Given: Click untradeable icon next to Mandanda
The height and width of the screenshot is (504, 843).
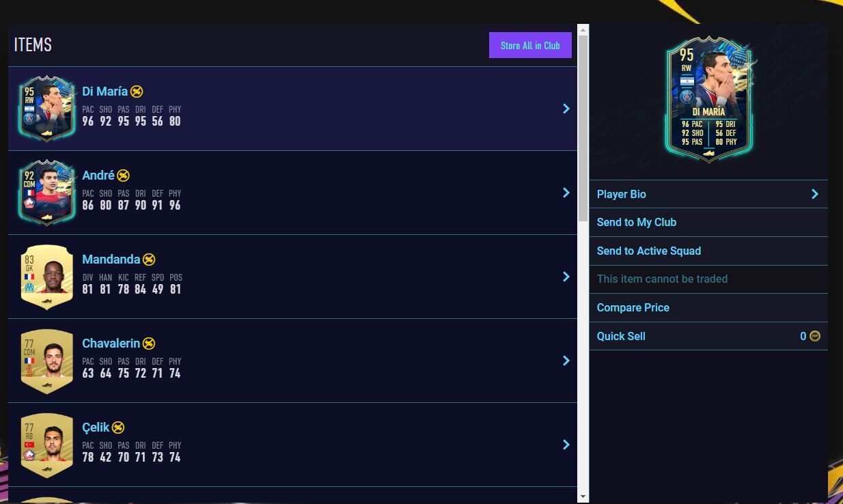Looking at the screenshot, I should click(149, 260).
